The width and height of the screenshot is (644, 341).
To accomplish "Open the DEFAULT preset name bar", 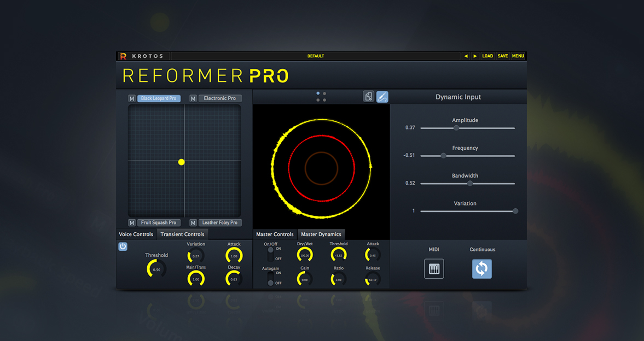I will click(315, 56).
